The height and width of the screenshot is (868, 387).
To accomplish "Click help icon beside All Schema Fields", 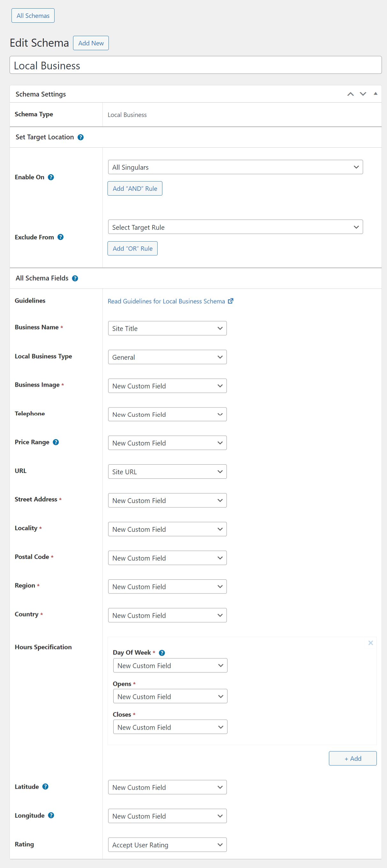I will pyautogui.click(x=75, y=278).
